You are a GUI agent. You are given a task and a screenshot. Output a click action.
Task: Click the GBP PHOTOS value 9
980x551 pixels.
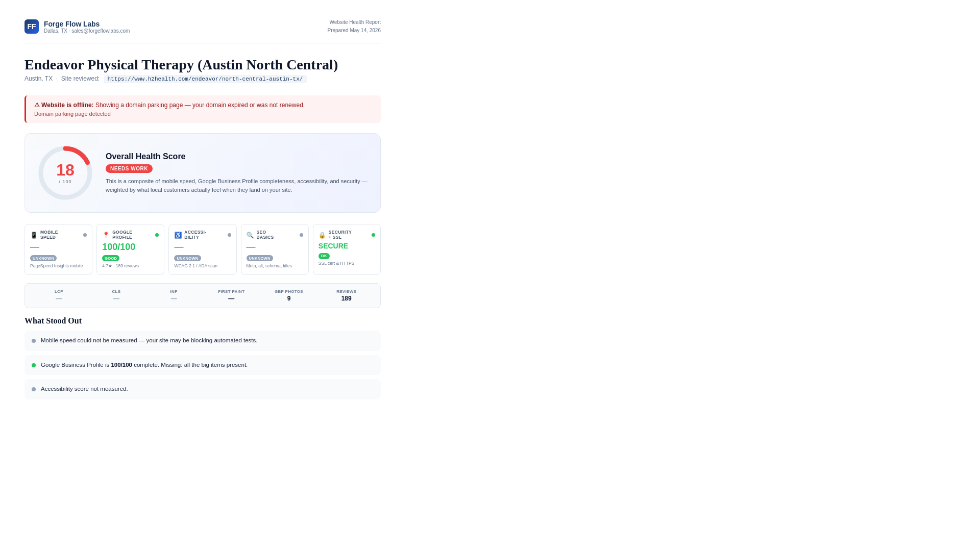(289, 299)
